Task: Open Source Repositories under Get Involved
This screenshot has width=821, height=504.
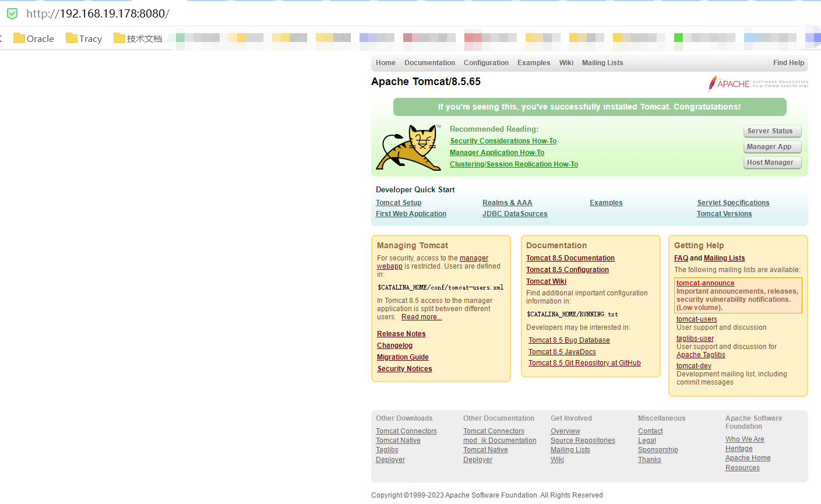Action: (582, 440)
